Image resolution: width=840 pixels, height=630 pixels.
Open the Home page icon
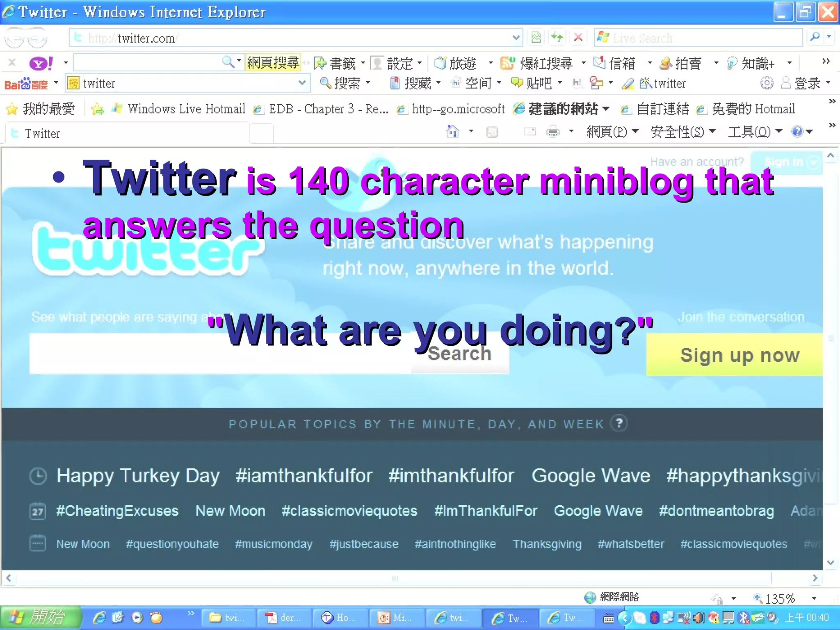pos(453,132)
